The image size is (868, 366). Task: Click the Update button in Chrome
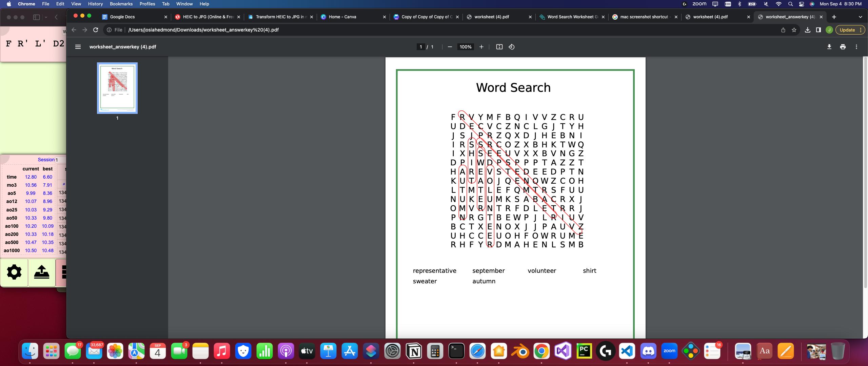pos(847,30)
